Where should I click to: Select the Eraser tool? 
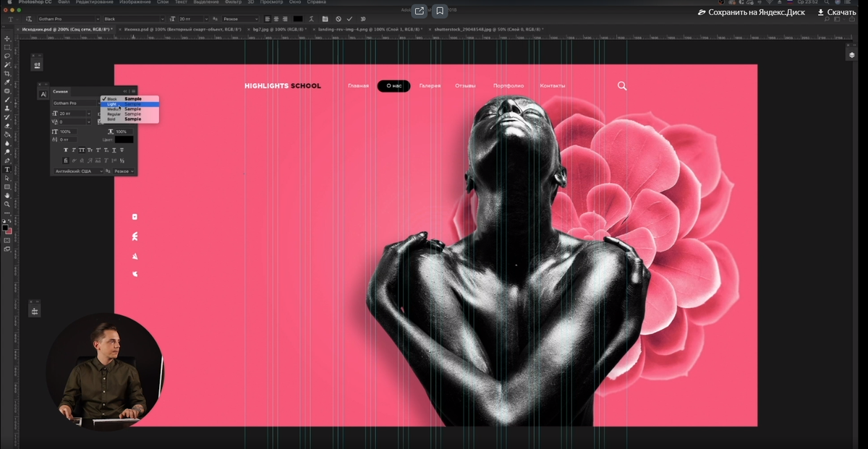[7, 126]
